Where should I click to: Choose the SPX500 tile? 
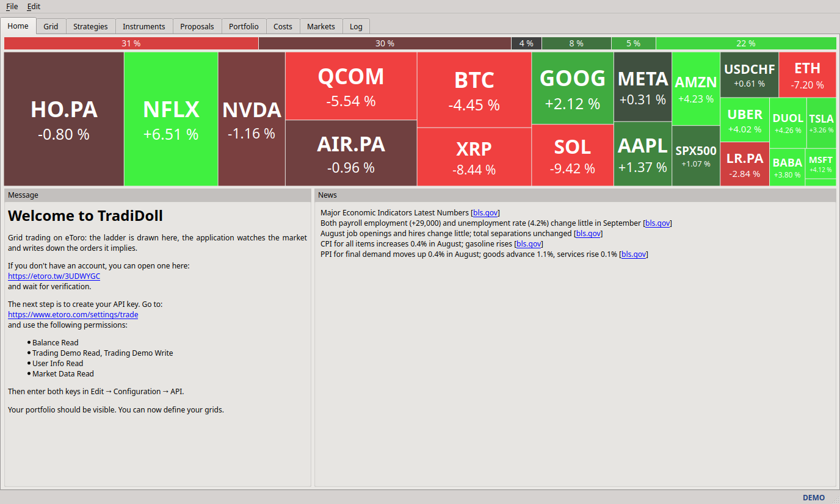pos(696,156)
